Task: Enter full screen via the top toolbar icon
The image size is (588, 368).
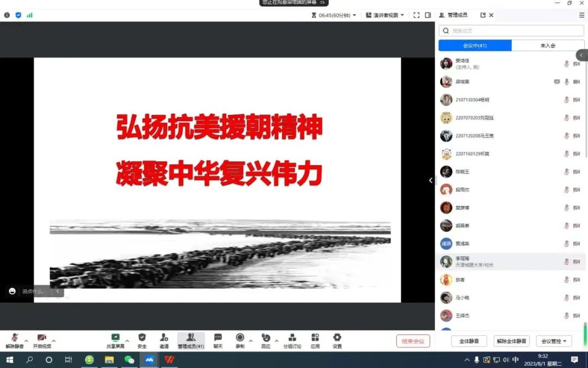Action: coord(416,15)
